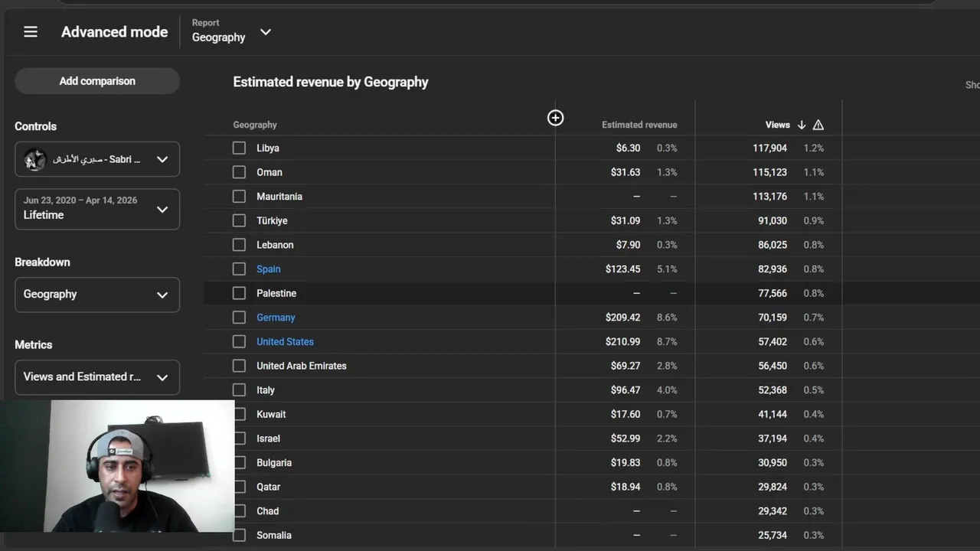Open the Lifetime date range dropdown
The height and width of the screenshot is (551, 980).
tap(97, 209)
